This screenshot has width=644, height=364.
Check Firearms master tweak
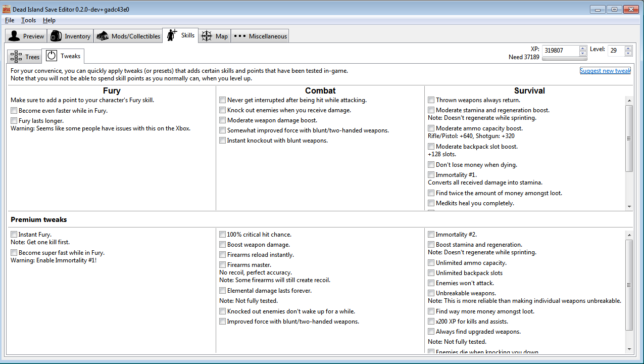coord(223,265)
